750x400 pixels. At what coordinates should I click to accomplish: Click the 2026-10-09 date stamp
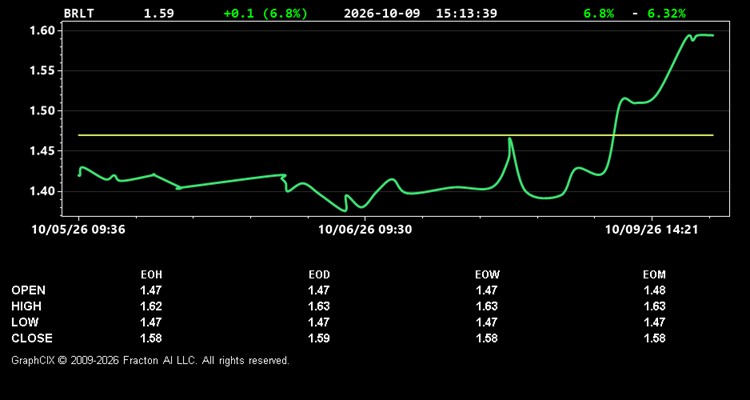click(x=382, y=13)
